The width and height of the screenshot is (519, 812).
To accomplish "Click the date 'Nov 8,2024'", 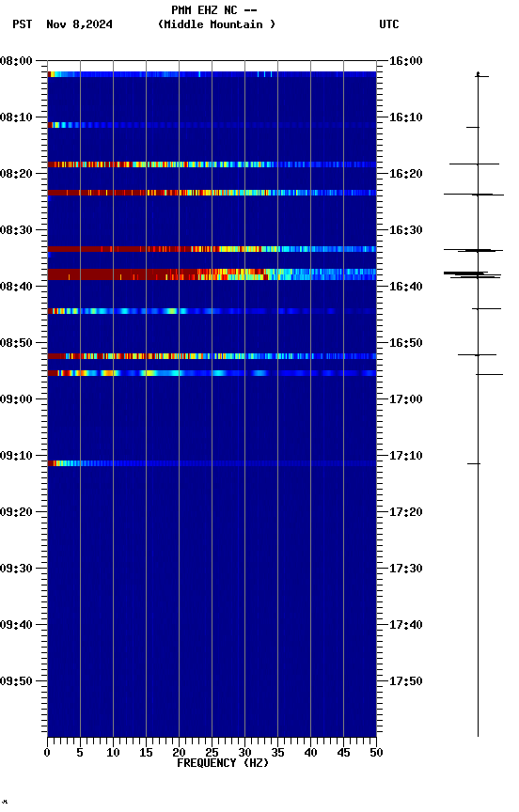I will point(79,24).
